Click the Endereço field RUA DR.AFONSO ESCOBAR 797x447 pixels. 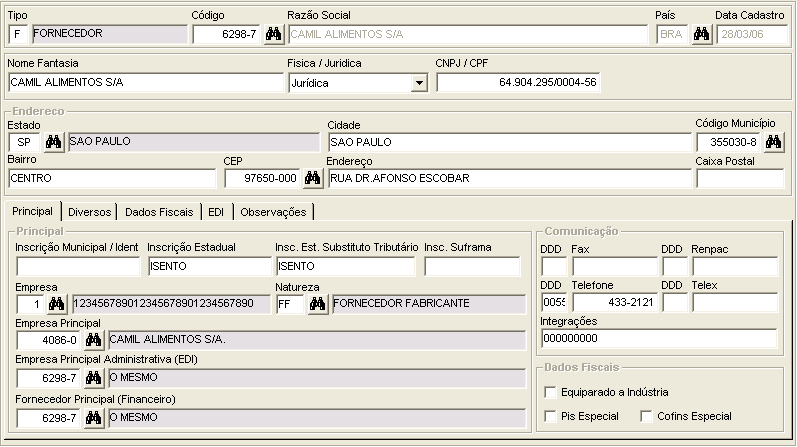pyautogui.click(x=510, y=178)
